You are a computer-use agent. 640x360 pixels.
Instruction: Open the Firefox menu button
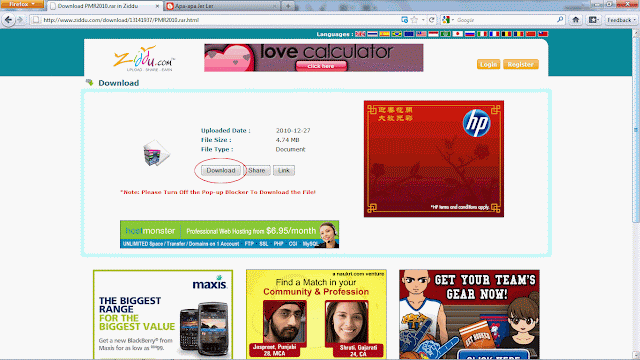tap(21, 4)
